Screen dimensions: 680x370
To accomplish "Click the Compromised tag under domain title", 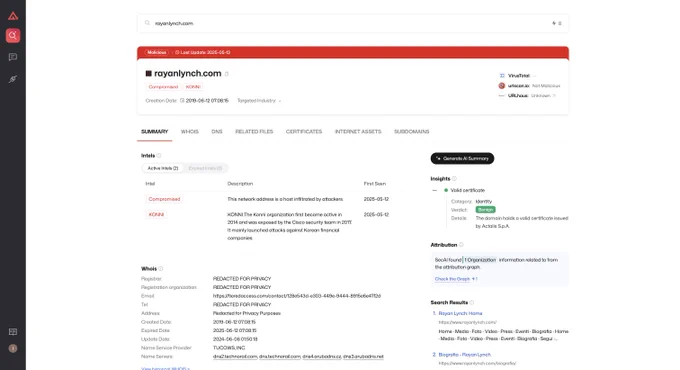I will click(x=163, y=87).
